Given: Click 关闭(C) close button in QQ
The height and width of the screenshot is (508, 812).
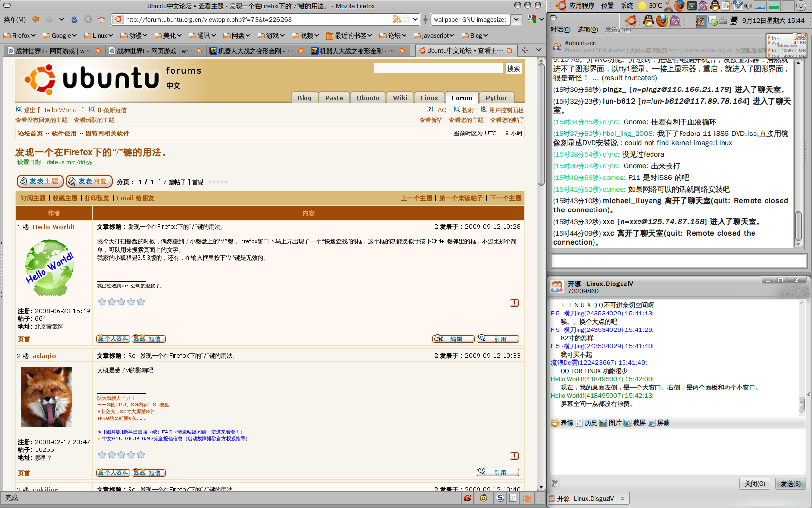Looking at the screenshot, I should [754, 483].
